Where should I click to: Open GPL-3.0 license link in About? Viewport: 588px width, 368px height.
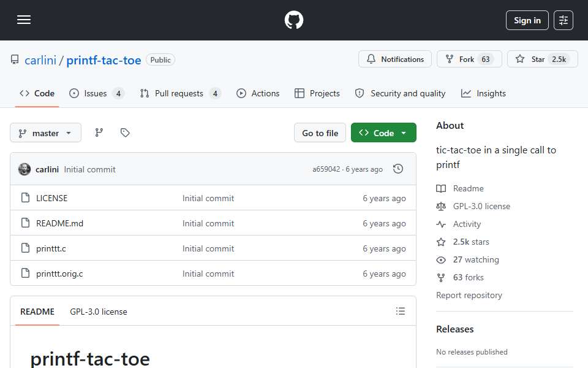click(473, 206)
